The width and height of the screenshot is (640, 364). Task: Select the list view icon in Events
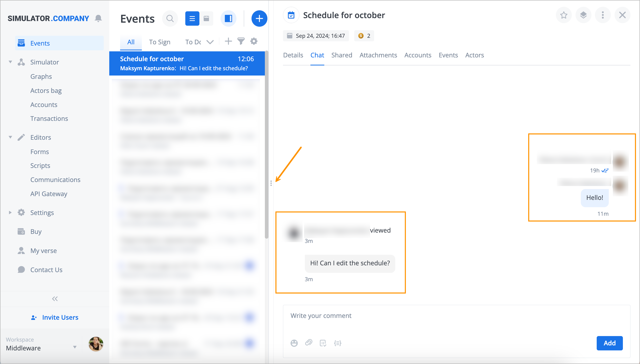tap(192, 18)
